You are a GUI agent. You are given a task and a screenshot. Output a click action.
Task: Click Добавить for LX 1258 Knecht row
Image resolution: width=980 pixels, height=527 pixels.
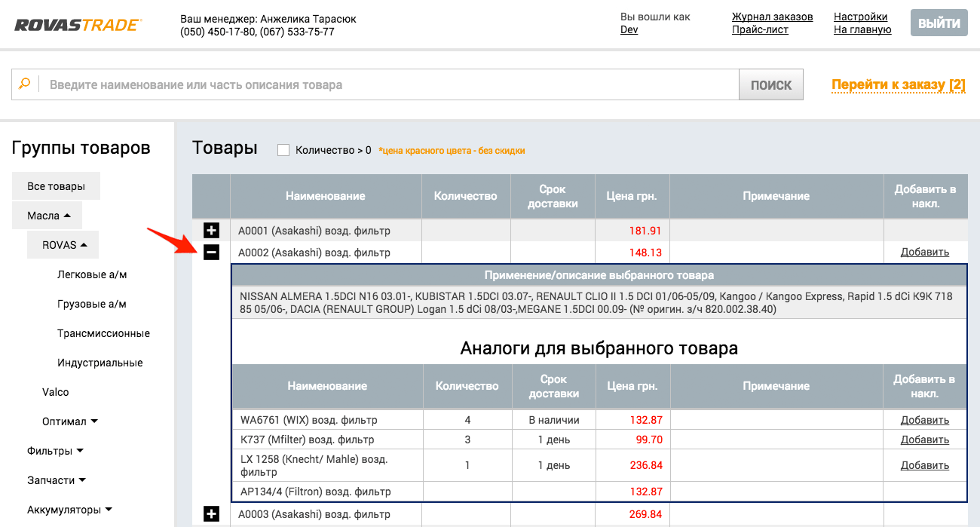[x=925, y=466]
